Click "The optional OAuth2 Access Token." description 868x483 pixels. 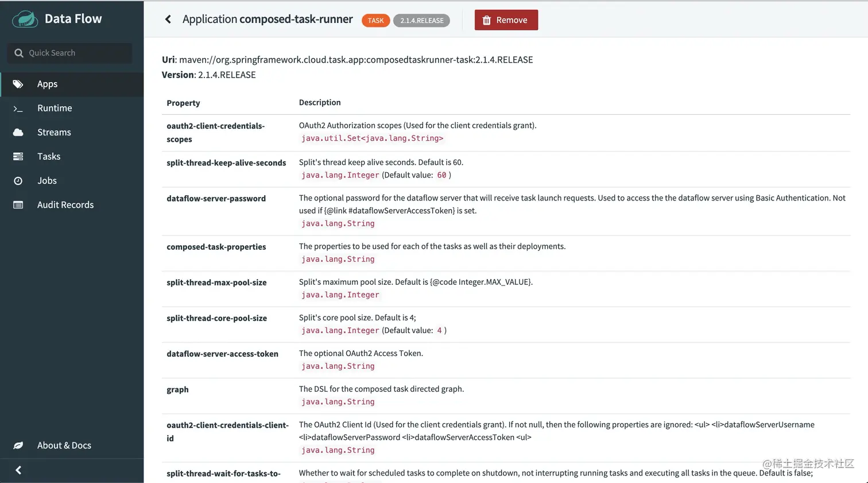pyautogui.click(x=361, y=353)
